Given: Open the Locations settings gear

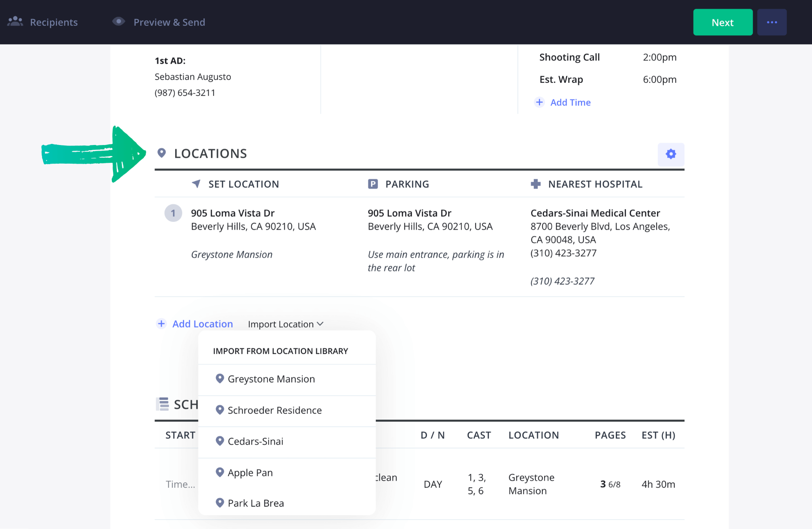Looking at the screenshot, I should (x=670, y=154).
